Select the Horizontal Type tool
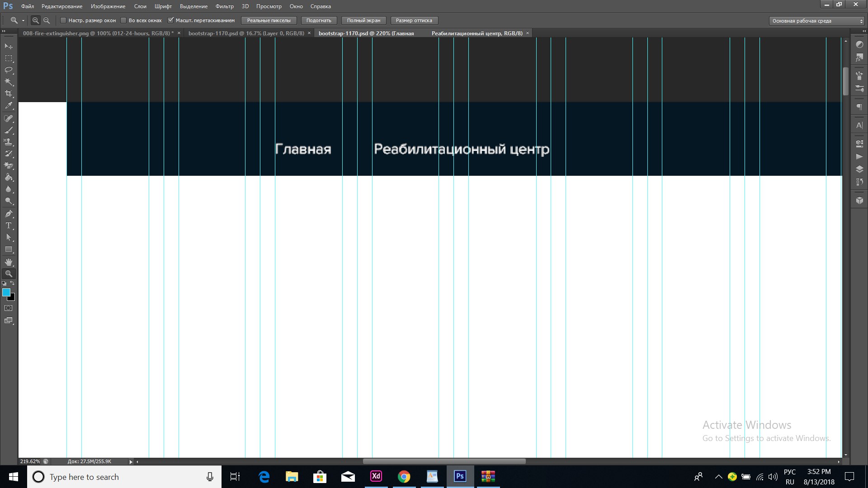 pos(9,225)
